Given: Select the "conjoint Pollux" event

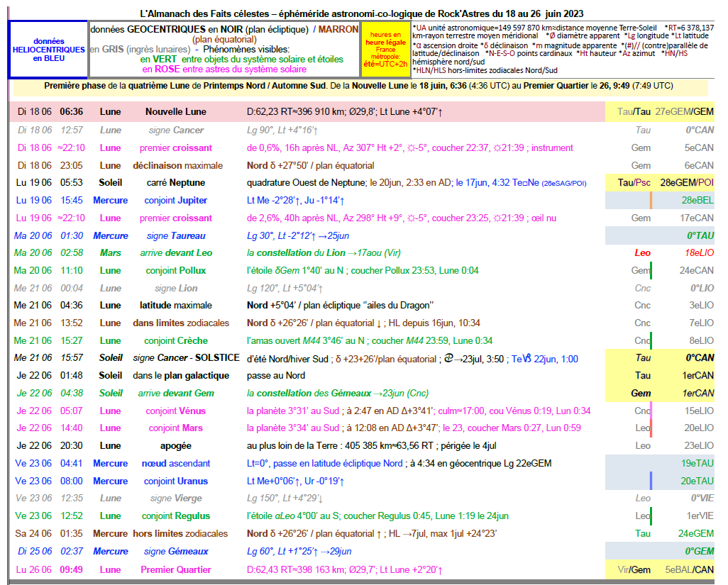Looking at the screenshot, I should [x=175, y=270].
